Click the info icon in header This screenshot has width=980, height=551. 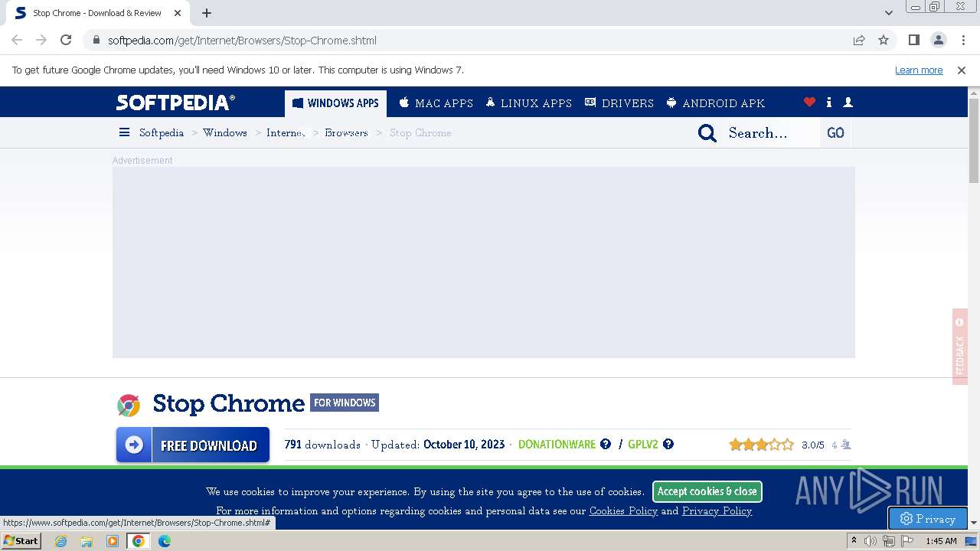coord(828,103)
